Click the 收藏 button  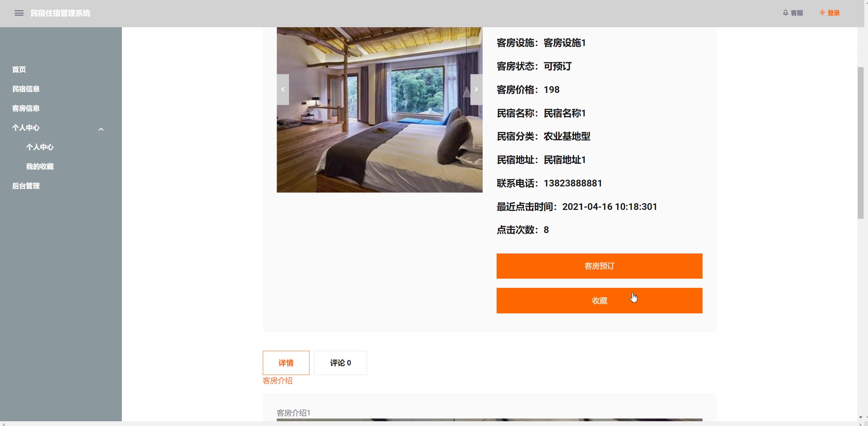click(x=599, y=301)
